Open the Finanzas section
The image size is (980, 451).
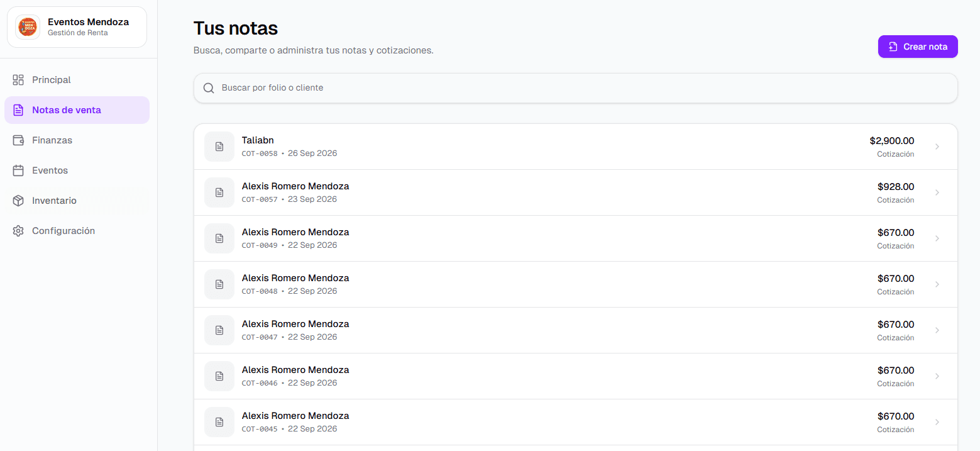[x=77, y=140]
